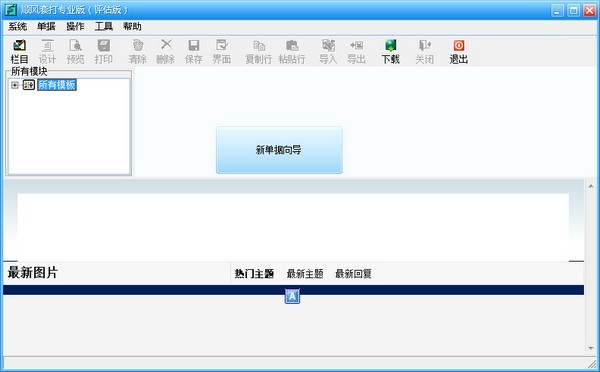Switch to the 最新回复 tab
600x372 pixels.
[x=354, y=274]
